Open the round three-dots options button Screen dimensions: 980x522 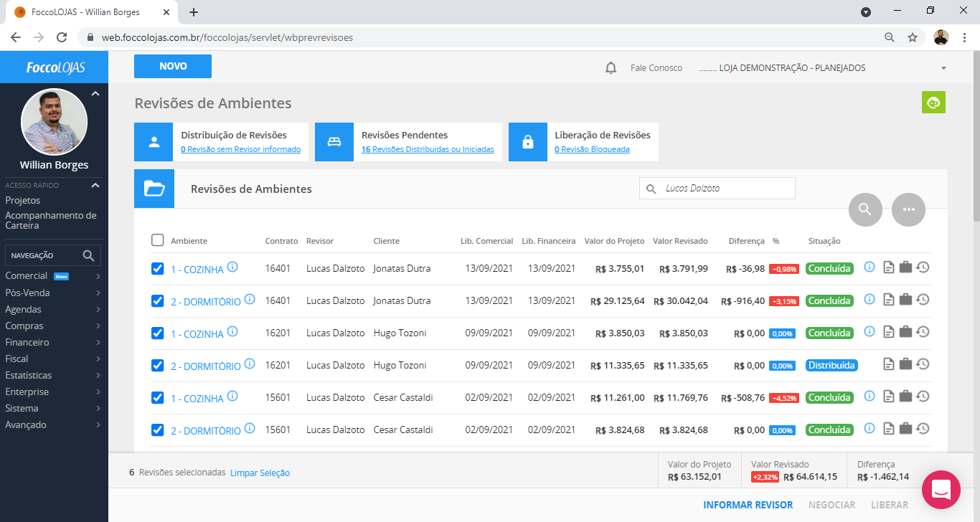(908, 209)
